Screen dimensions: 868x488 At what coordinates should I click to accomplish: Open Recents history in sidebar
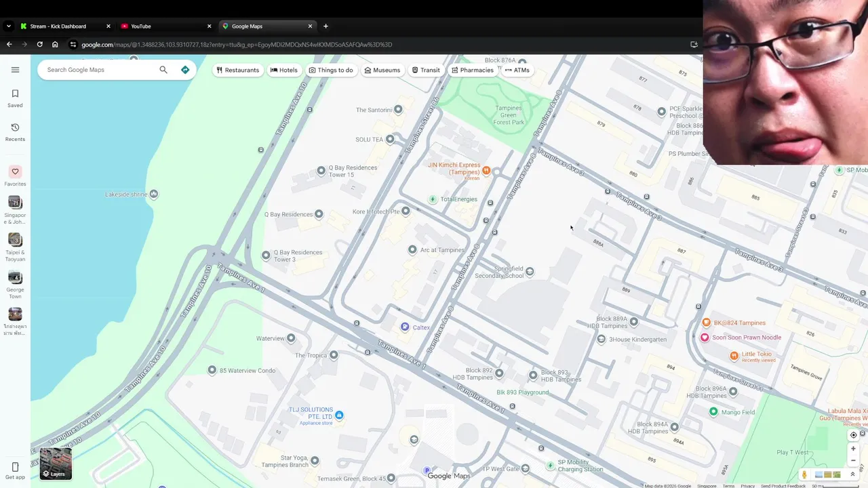pyautogui.click(x=15, y=127)
